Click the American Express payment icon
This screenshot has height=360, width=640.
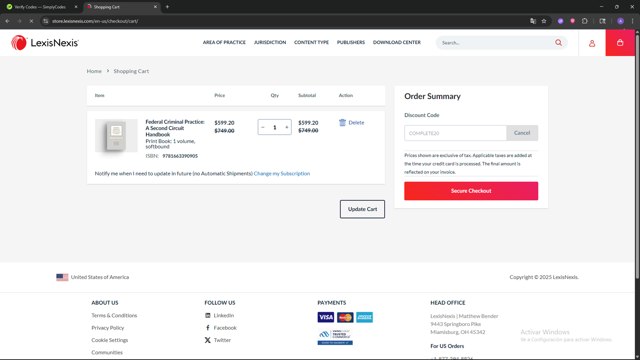click(364, 317)
